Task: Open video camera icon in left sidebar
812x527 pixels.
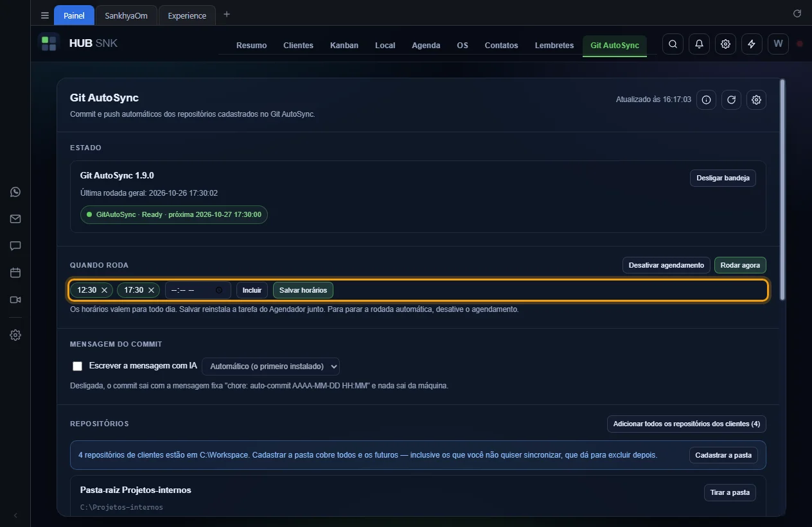Action: point(15,300)
